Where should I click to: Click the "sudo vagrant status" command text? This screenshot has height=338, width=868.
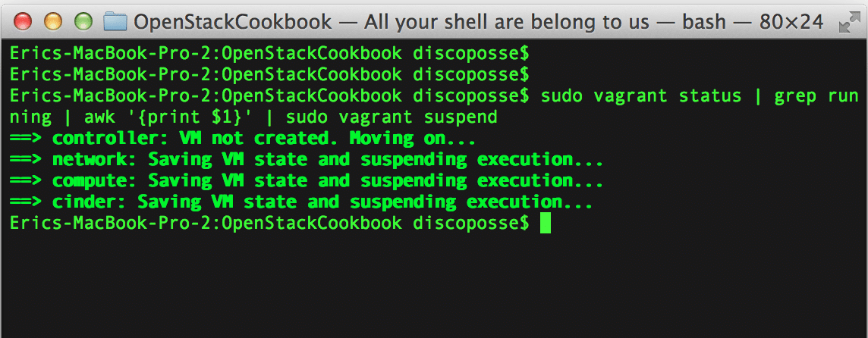641,96
